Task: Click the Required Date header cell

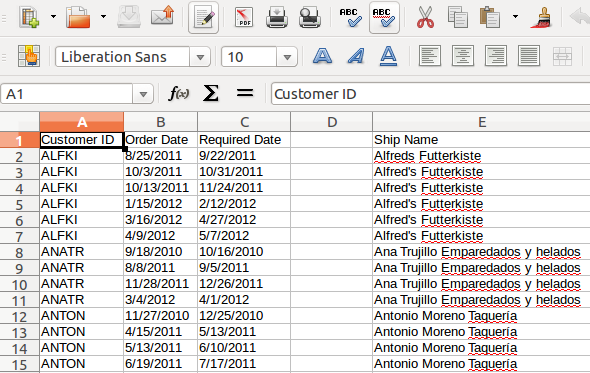Action: coord(244,140)
